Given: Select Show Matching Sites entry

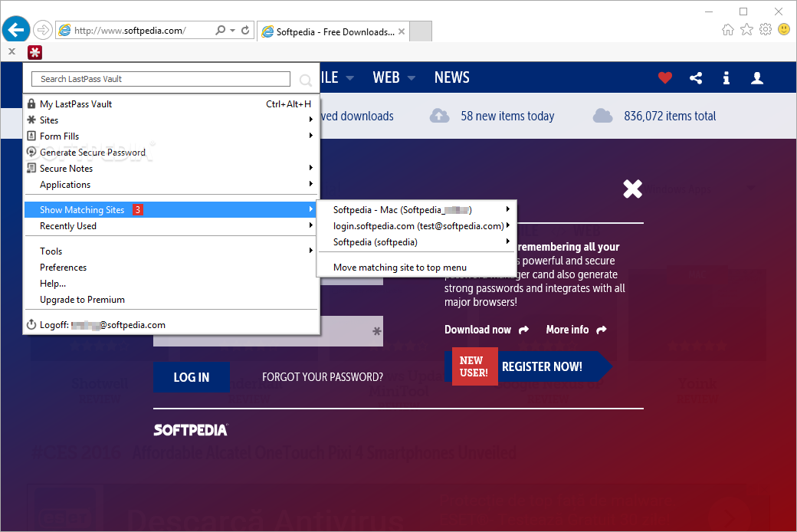Looking at the screenshot, I should coord(172,209).
